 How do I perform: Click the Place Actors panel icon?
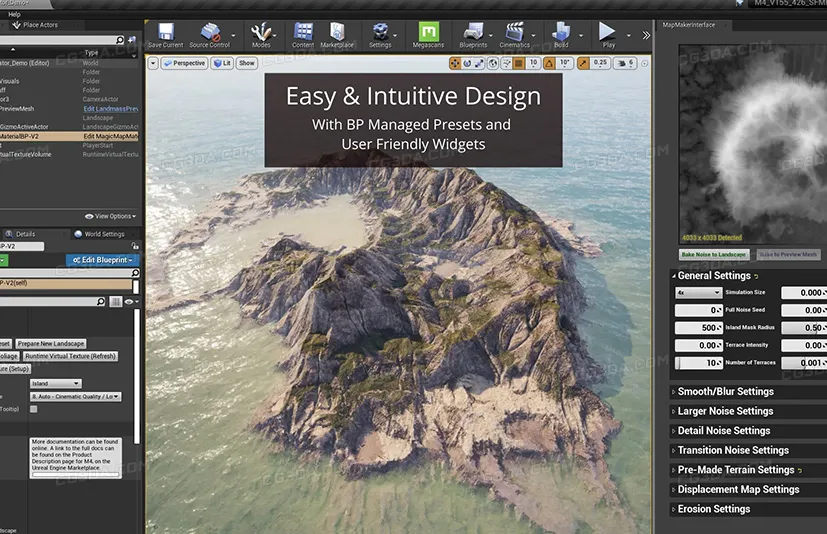coord(16,25)
